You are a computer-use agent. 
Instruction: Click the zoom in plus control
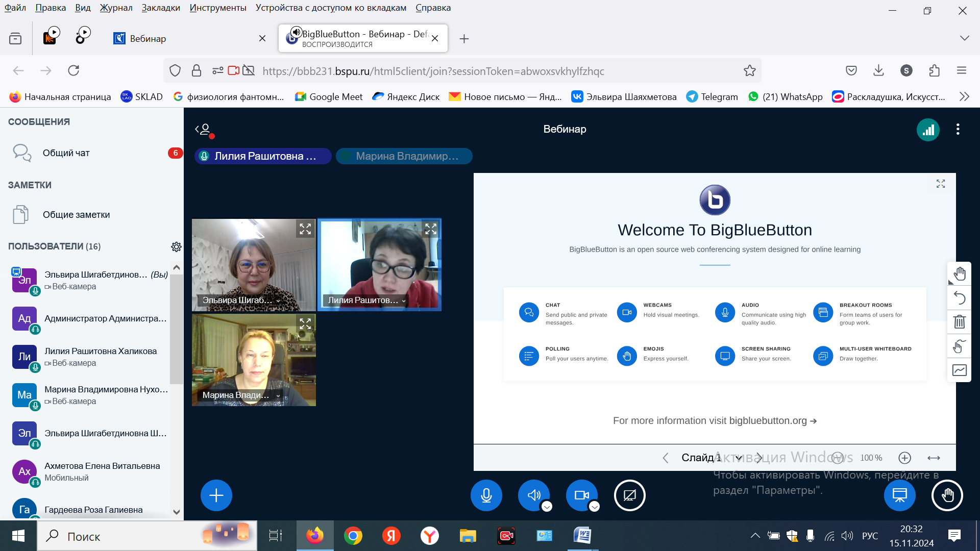tap(904, 458)
